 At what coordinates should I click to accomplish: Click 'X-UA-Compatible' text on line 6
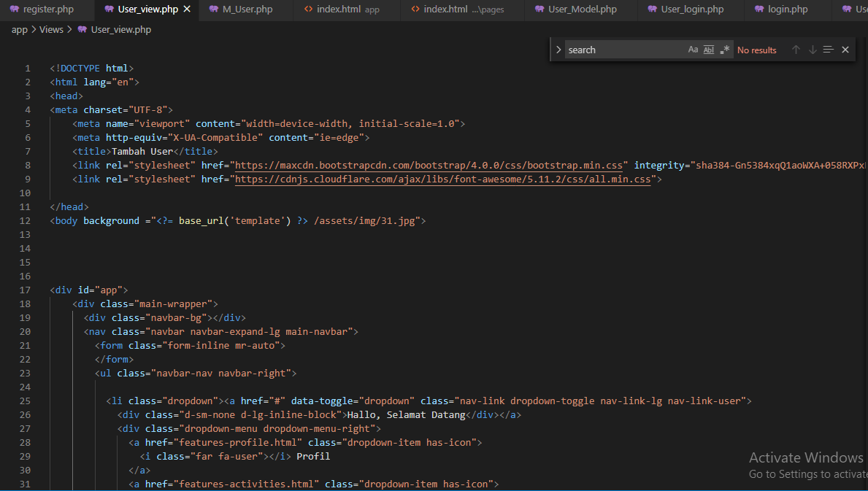point(215,138)
